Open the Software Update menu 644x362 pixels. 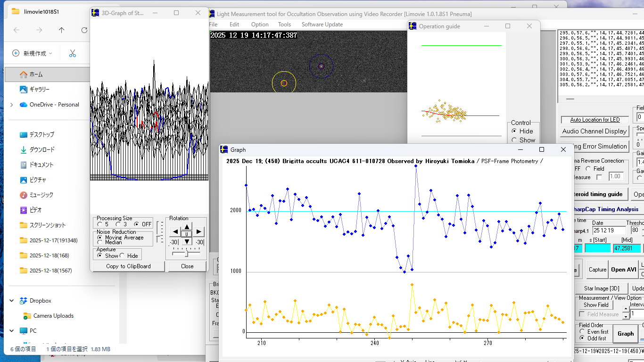[322, 25]
